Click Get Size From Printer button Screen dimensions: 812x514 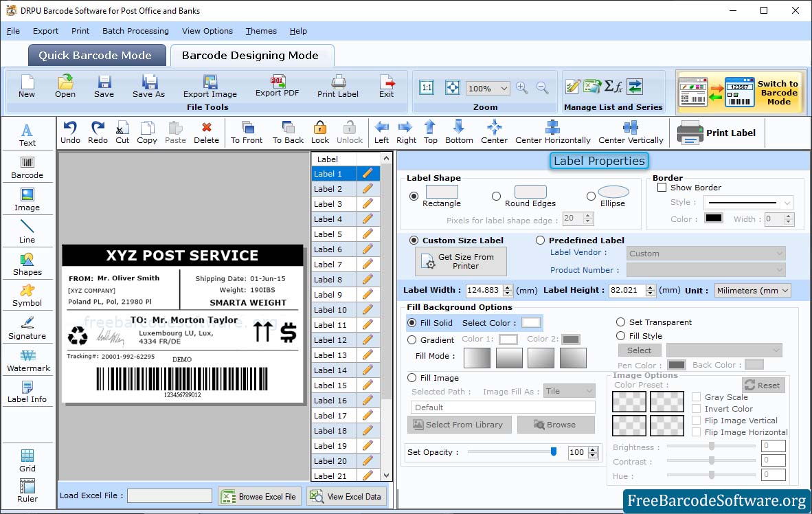(x=461, y=261)
